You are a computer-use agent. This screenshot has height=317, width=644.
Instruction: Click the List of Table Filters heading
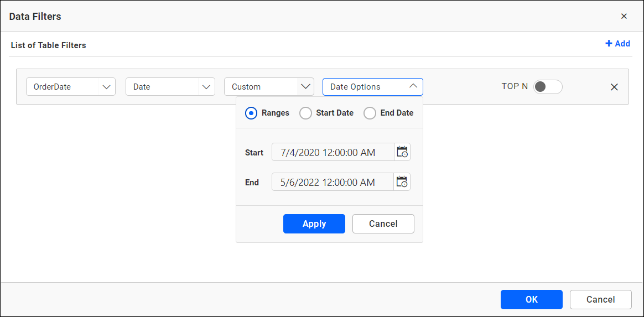point(49,45)
